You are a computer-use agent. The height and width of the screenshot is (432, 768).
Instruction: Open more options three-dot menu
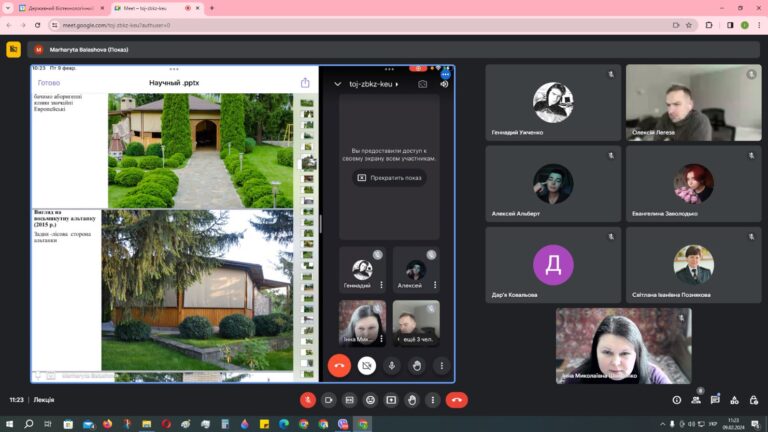coord(434,400)
